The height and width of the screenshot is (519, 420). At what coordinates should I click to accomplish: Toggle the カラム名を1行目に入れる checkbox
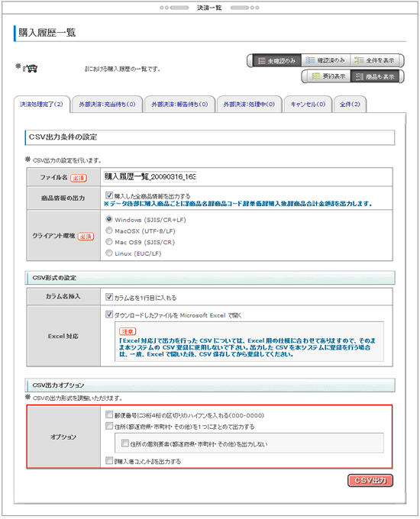tap(109, 297)
